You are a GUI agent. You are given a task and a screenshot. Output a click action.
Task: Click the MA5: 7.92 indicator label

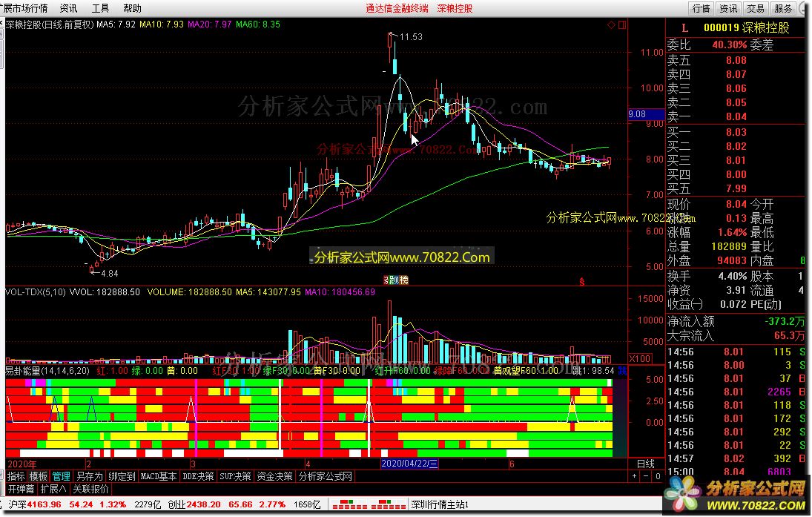pyautogui.click(x=116, y=24)
